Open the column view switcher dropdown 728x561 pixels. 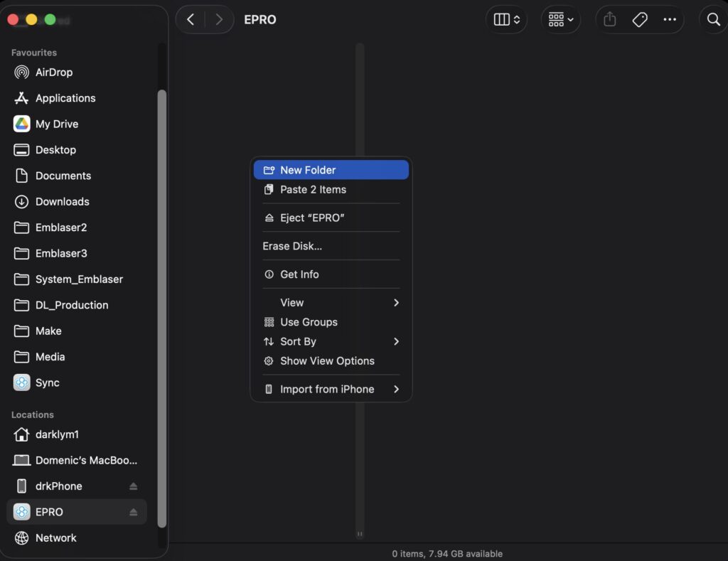[x=507, y=20]
